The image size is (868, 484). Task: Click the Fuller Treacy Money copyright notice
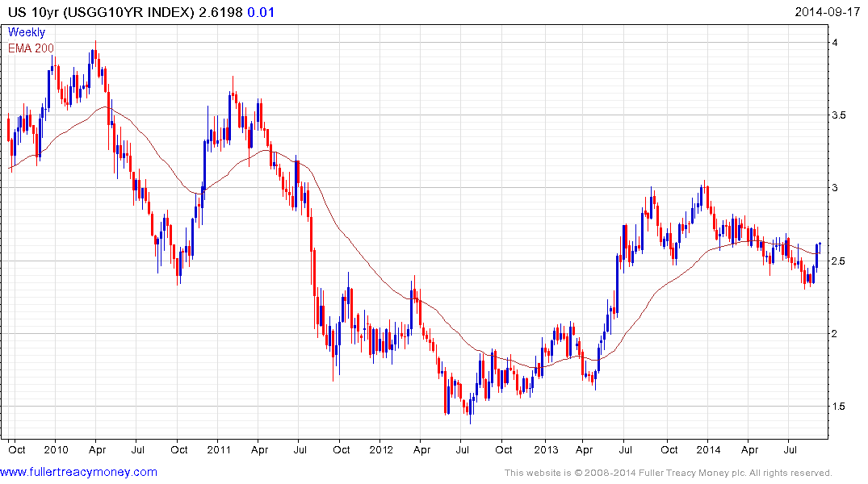[x=668, y=473]
